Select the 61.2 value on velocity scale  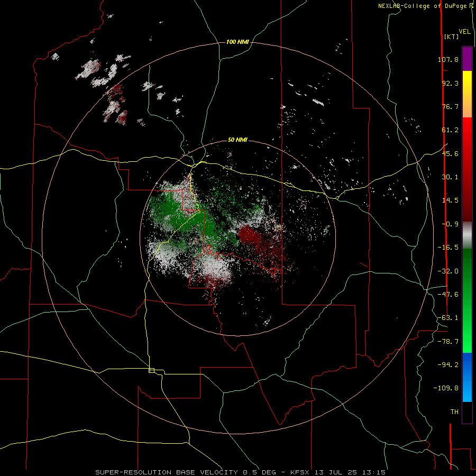point(450,130)
